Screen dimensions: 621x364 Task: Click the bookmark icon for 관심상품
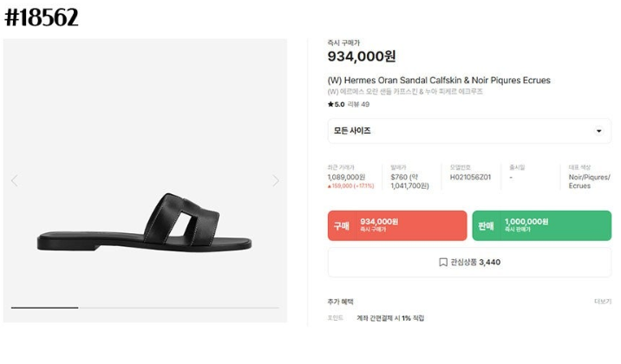[x=443, y=263]
